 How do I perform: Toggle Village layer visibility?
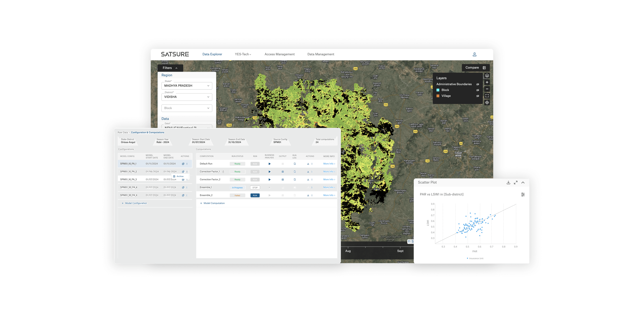(x=477, y=96)
